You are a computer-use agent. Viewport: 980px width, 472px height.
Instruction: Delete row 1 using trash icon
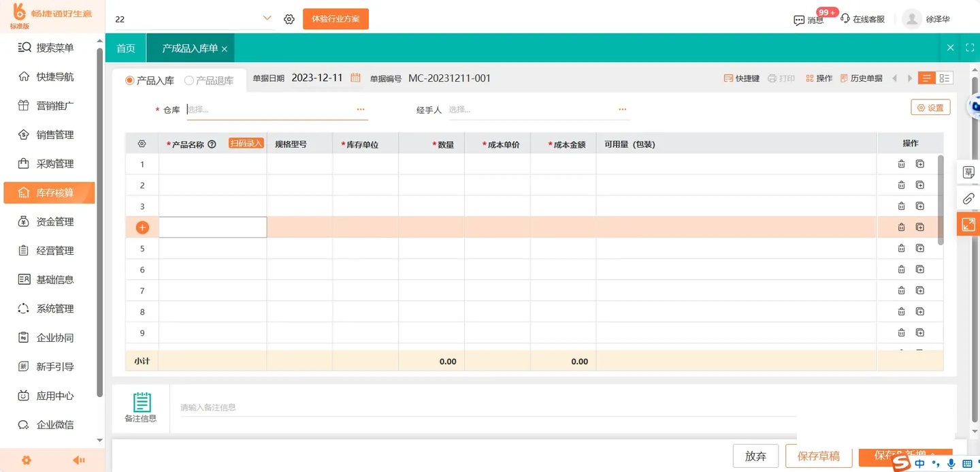901,164
